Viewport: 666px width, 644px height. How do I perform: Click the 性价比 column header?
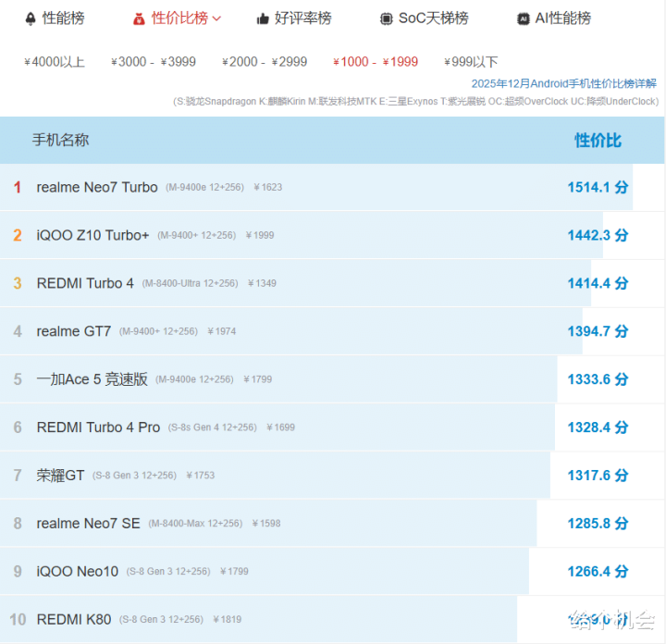click(x=598, y=141)
